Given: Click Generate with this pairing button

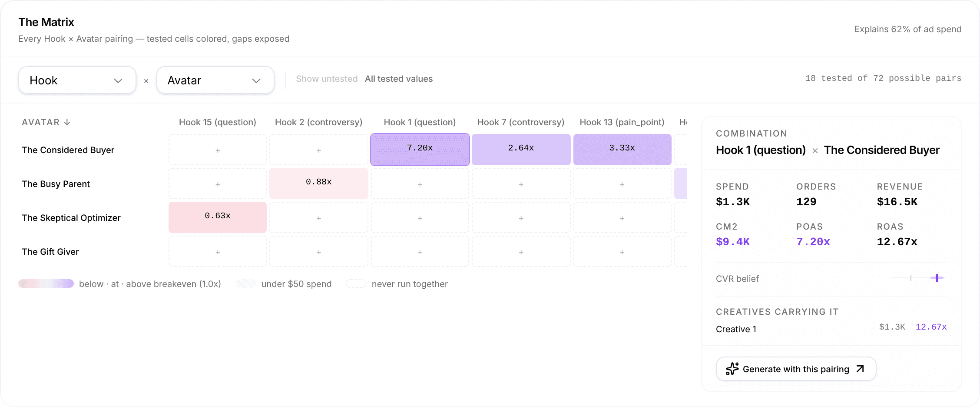Looking at the screenshot, I should pos(796,369).
